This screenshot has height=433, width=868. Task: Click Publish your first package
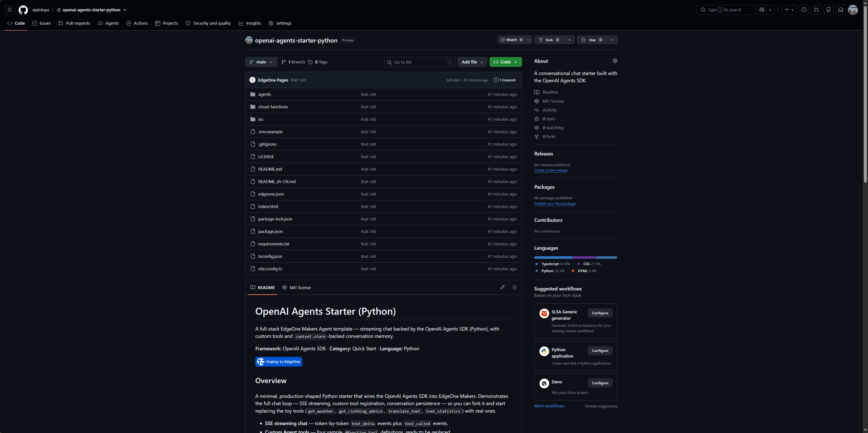pyautogui.click(x=555, y=204)
